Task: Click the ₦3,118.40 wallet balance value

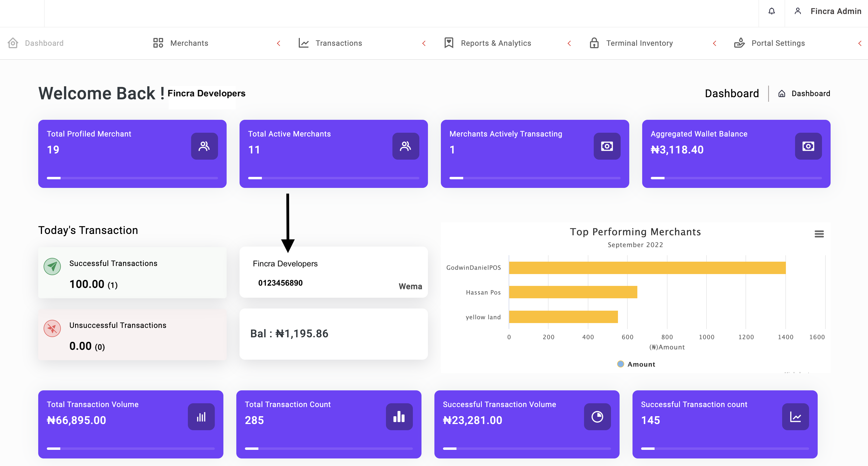Action: [x=677, y=150]
